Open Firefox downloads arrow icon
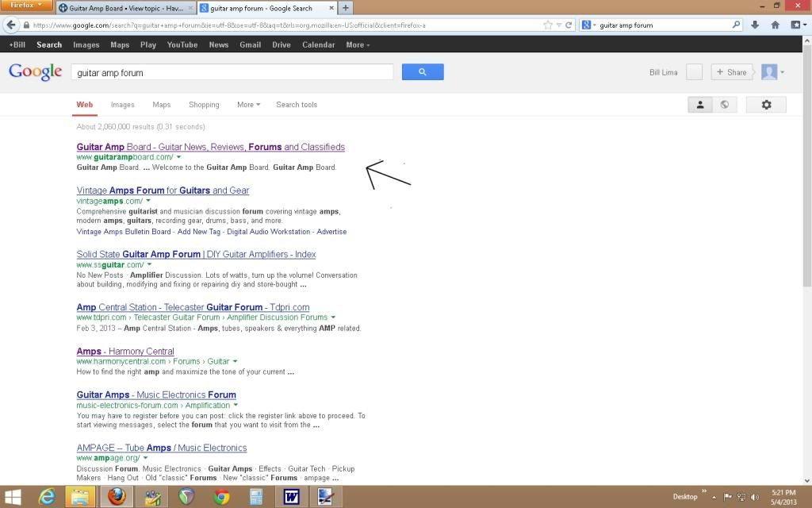This screenshot has height=508, width=812. (755, 25)
